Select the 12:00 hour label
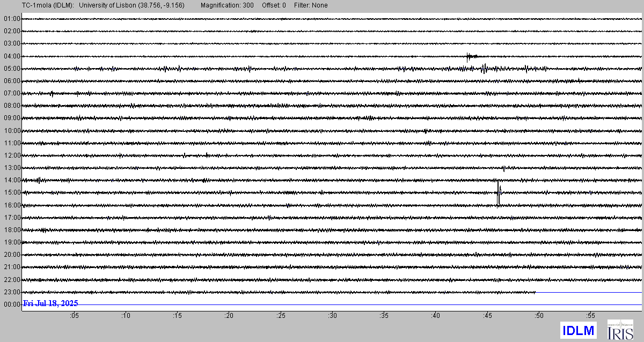Viewport: 644px width, 342px height. coord(12,155)
